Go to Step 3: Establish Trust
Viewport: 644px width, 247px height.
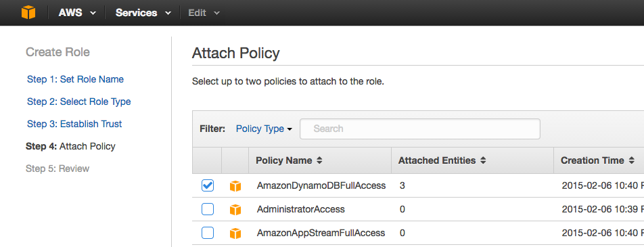(74, 124)
